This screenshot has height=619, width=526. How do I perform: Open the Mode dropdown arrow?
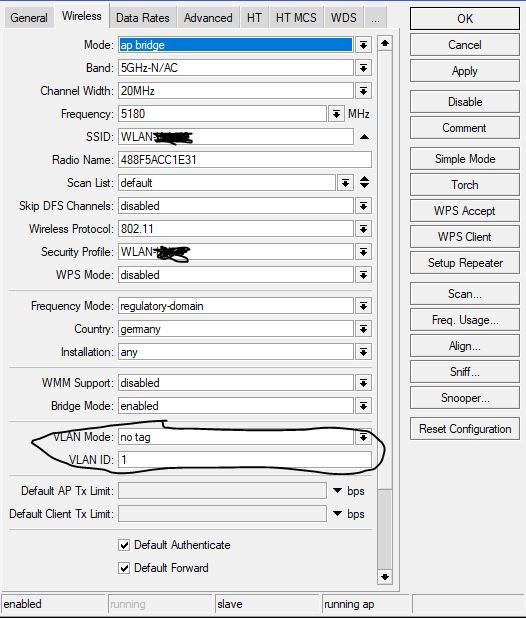coord(363,45)
